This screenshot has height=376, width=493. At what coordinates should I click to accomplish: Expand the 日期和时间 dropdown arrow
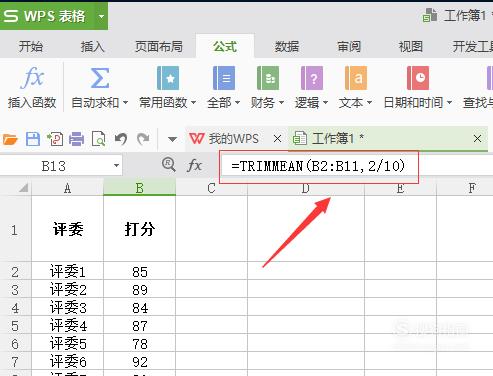[449, 103]
